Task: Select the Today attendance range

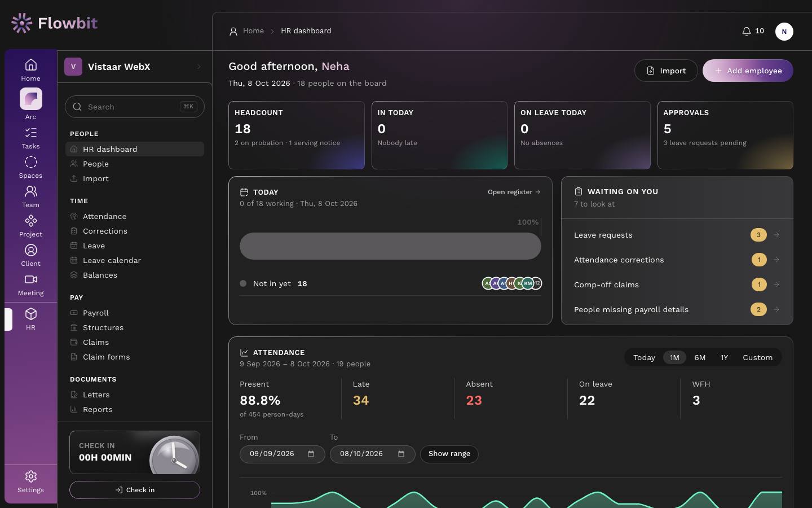Action: (644, 357)
